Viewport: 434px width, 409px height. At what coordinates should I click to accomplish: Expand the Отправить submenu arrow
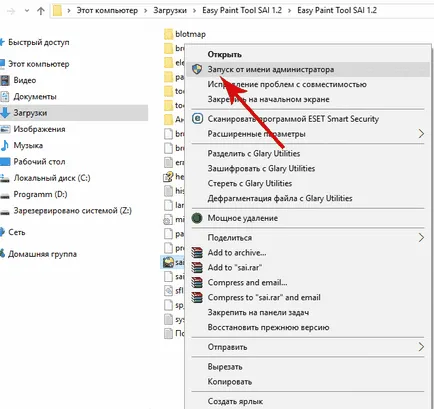coord(421,347)
